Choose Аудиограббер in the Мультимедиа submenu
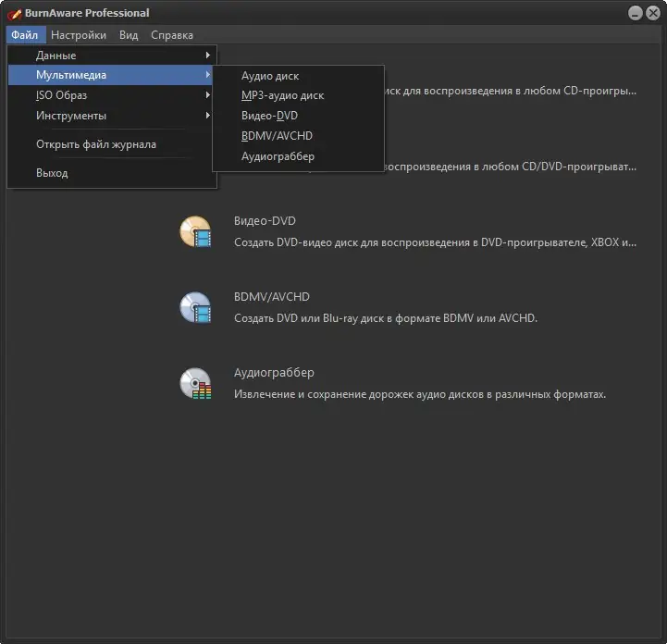 tap(298, 156)
